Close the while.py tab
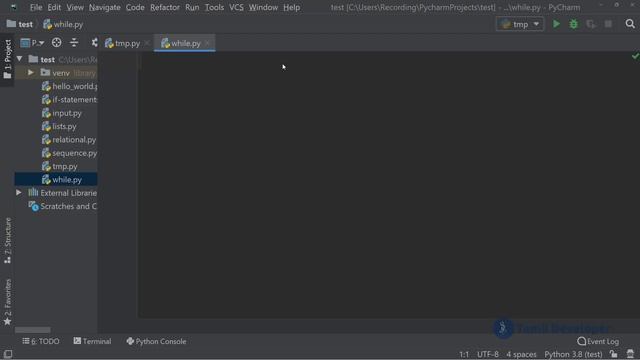Viewport: 640px width, 360px height. [208, 43]
